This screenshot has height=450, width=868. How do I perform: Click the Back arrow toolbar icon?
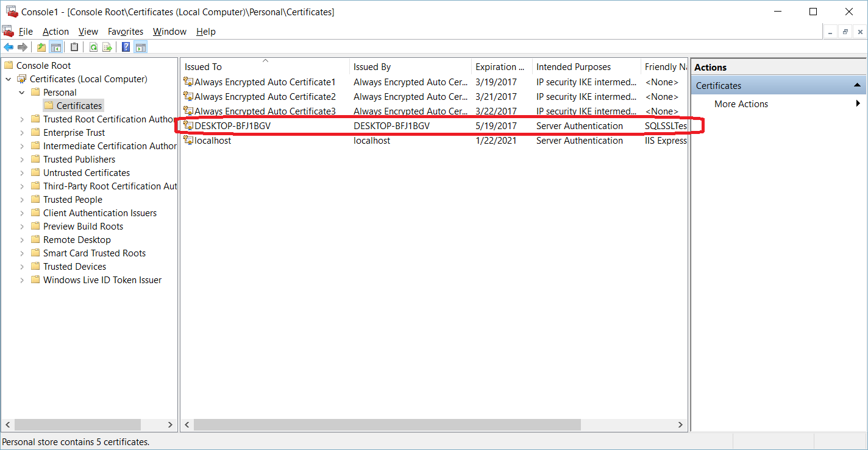coord(9,47)
